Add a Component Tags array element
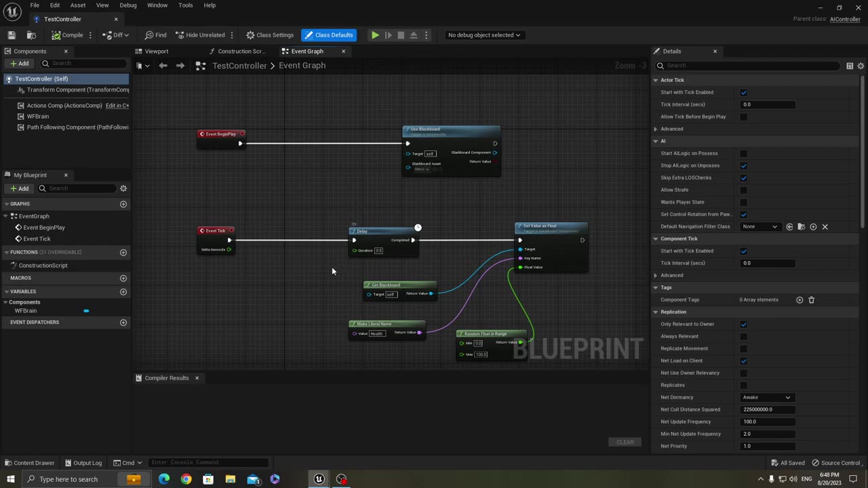The height and width of the screenshot is (488, 868). click(x=800, y=300)
